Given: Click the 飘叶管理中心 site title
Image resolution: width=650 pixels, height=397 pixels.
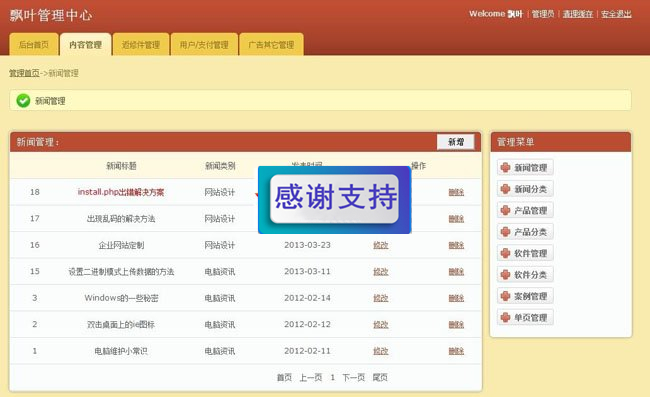Looking at the screenshot, I should pyautogui.click(x=51, y=15).
